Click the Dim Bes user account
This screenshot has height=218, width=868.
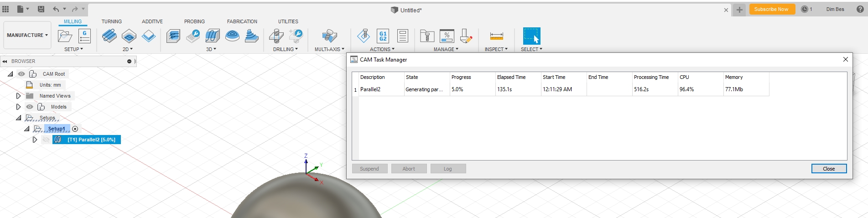click(x=835, y=9)
